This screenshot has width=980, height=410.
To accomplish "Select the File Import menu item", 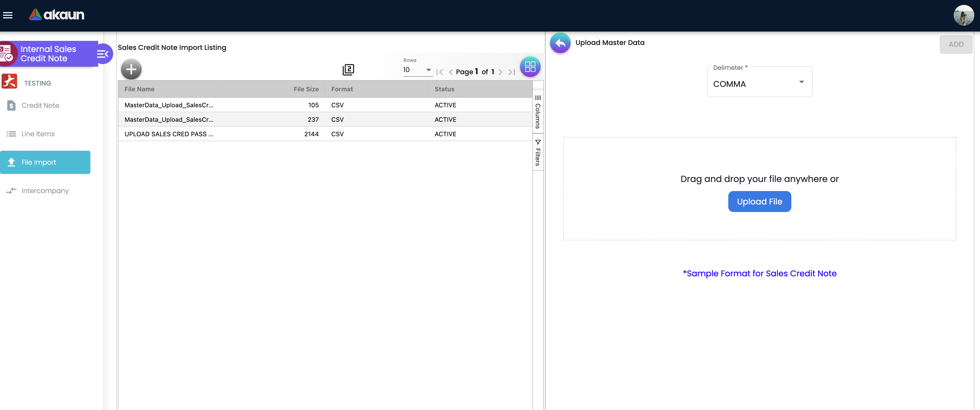I will 45,163.
